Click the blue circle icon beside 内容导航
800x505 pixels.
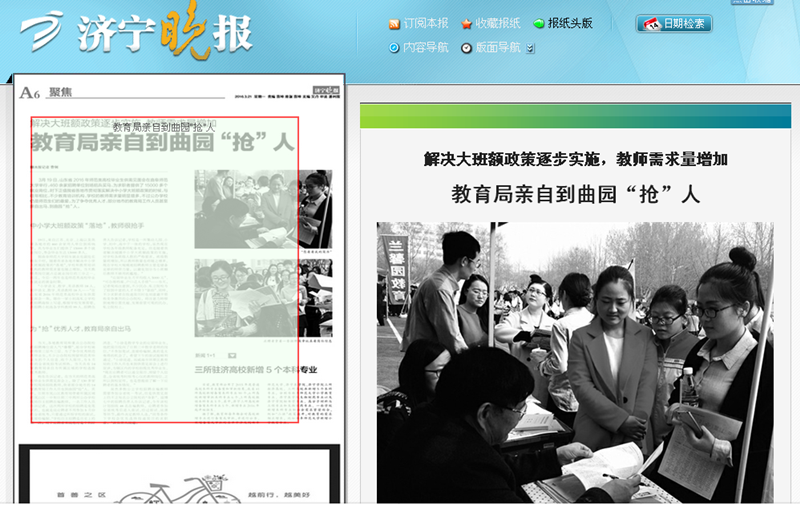394,48
